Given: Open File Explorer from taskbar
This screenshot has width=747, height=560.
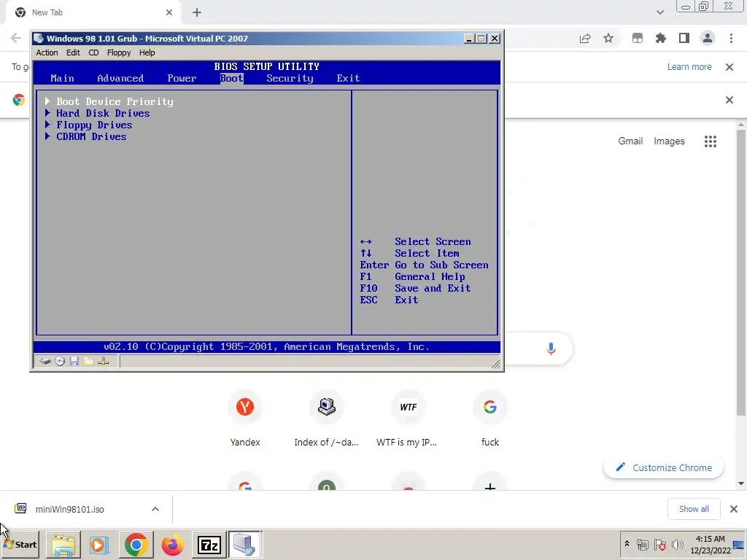Looking at the screenshot, I should [x=63, y=545].
